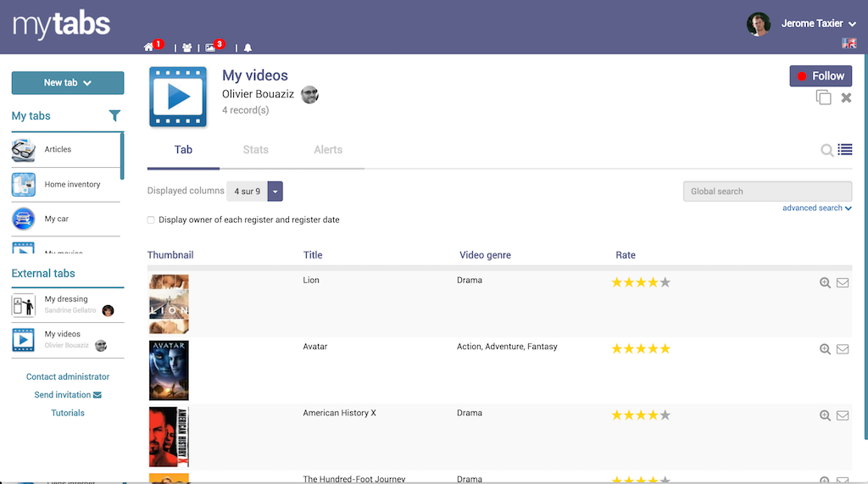The width and height of the screenshot is (868, 484).
Task: Click the magnifier search icon near list view
Action: tap(827, 150)
